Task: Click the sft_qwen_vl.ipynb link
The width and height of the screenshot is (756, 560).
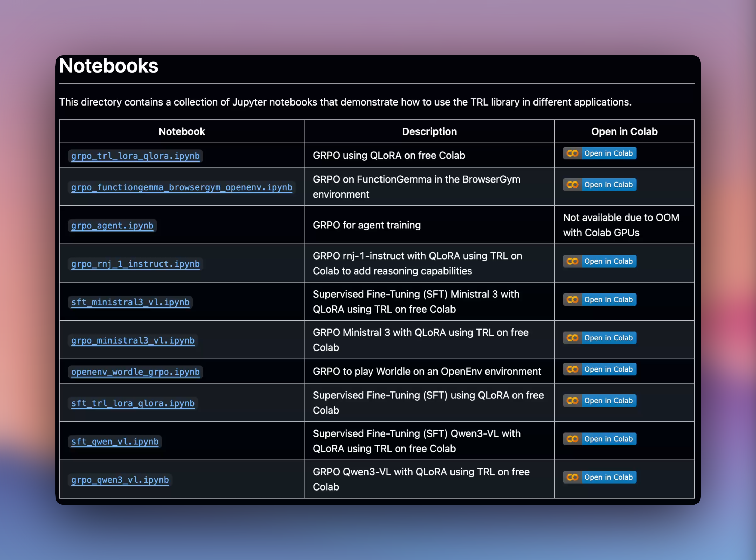Action: click(115, 442)
